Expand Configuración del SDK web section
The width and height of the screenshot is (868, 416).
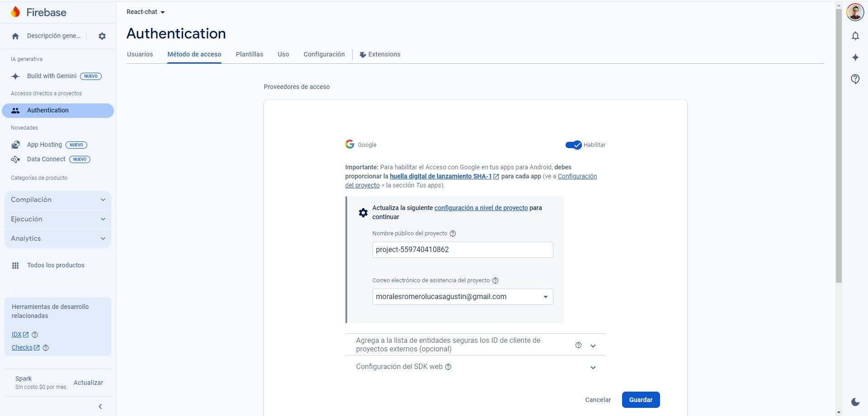coord(593,368)
